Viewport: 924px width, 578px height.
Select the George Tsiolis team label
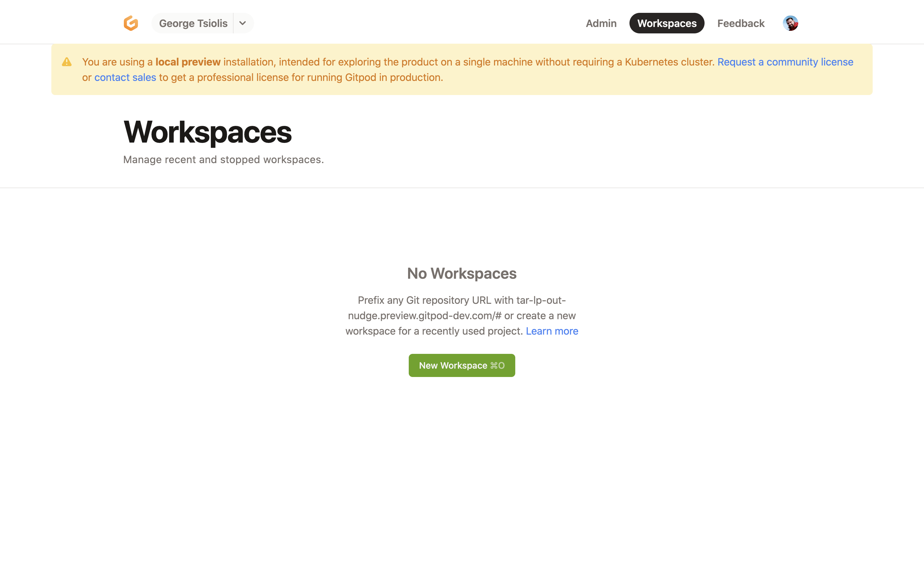[193, 23]
